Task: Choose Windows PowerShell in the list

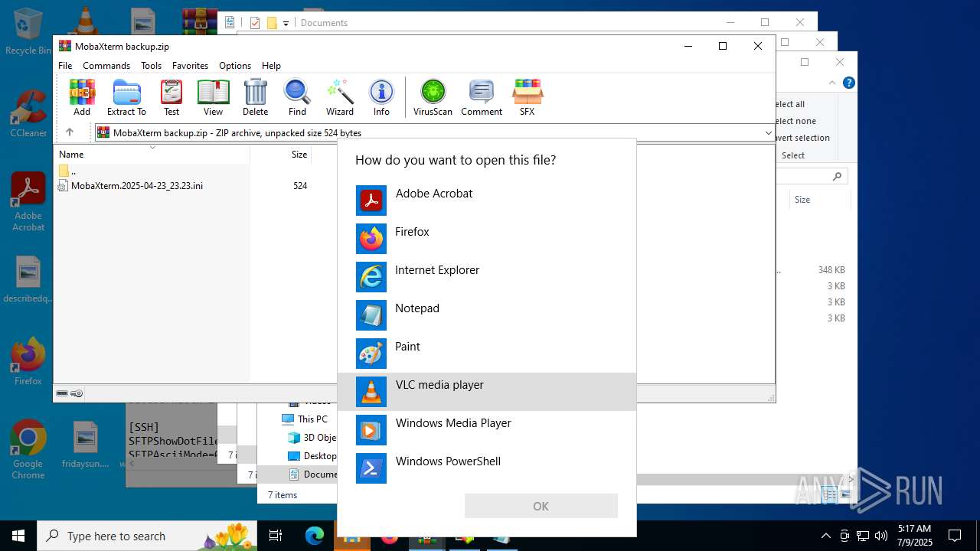Action: click(x=487, y=468)
